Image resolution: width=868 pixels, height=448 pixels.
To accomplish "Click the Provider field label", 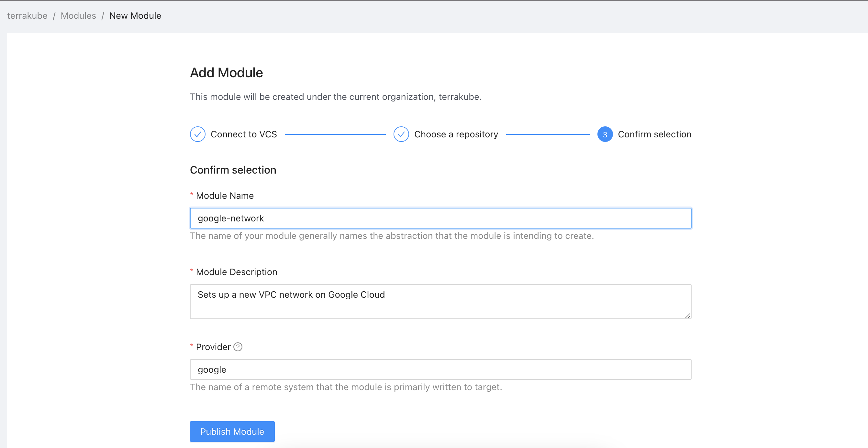I will (x=213, y=347).
